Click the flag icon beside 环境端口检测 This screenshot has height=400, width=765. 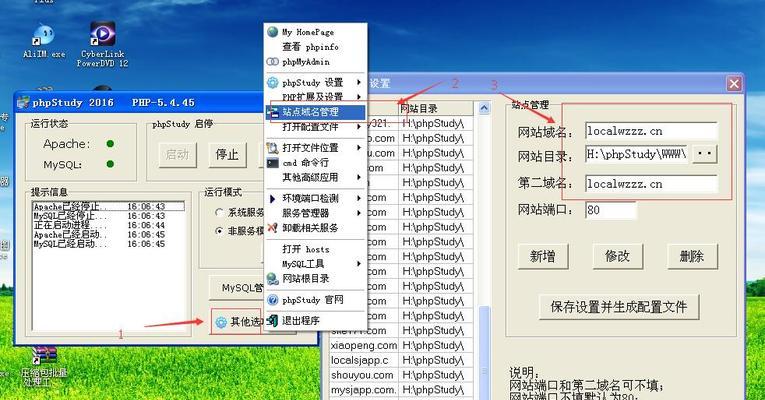(272, 199)
